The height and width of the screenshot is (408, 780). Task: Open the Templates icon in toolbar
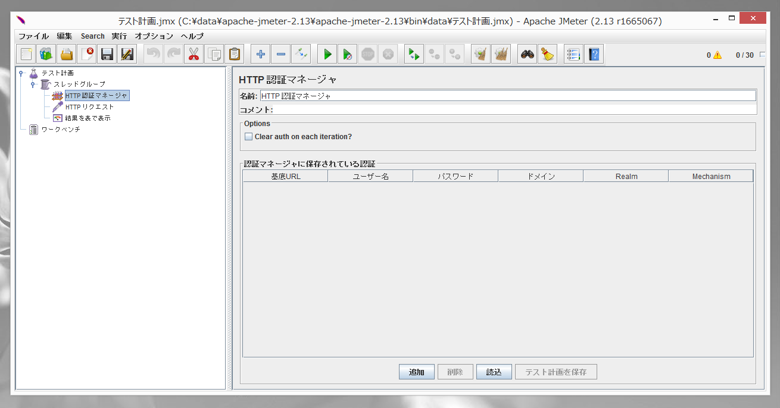point(46,54)
